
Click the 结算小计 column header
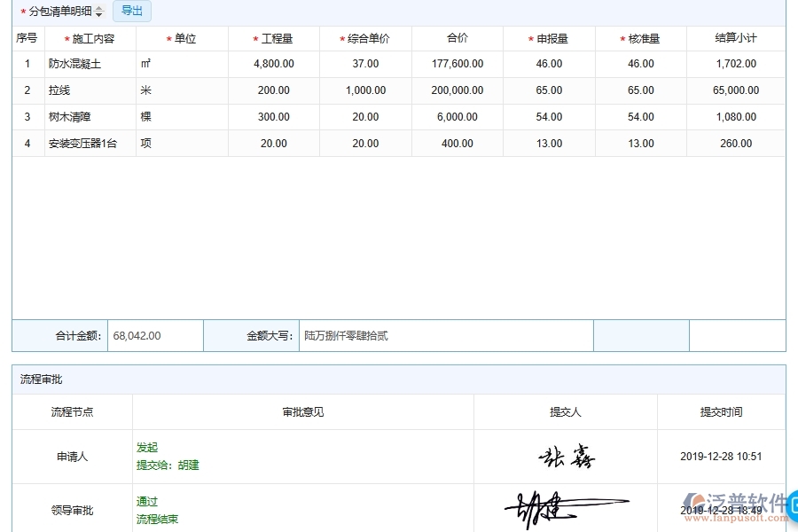tap(735, 38)
